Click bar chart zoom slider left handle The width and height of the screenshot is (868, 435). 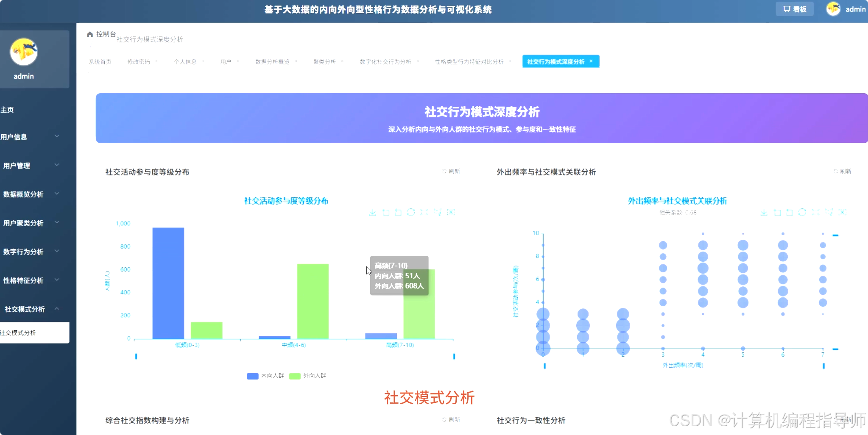point(136,357)
